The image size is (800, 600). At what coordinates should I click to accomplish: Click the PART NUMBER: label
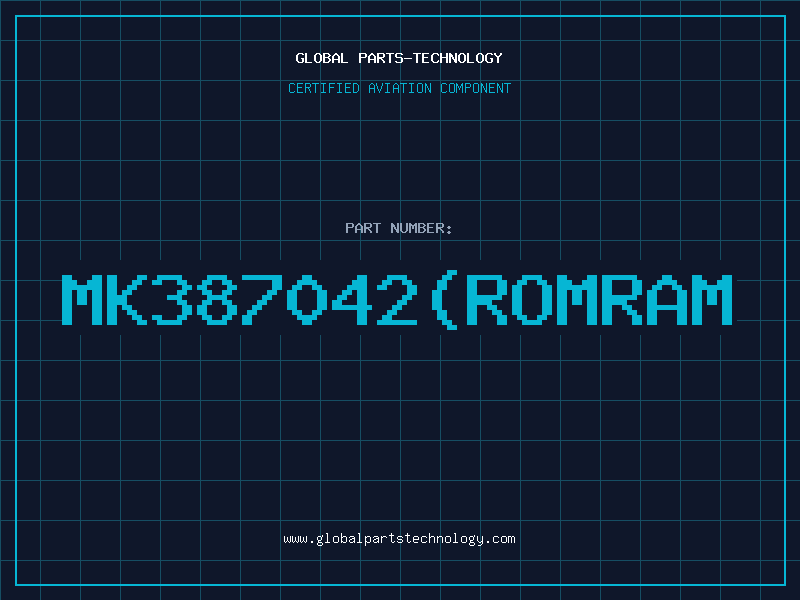tap(398, 228)
